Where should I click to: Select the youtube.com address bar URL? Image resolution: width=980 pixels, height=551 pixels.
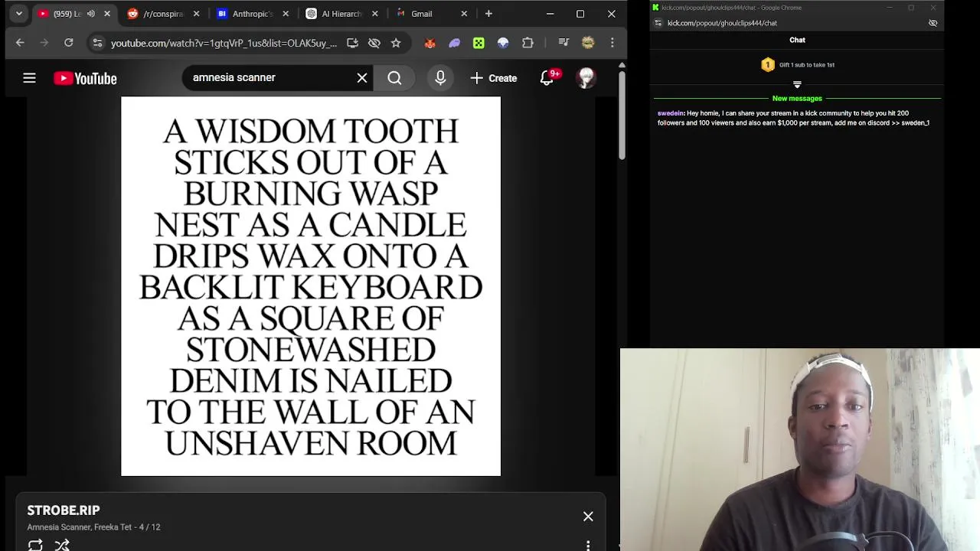(224, 44)
